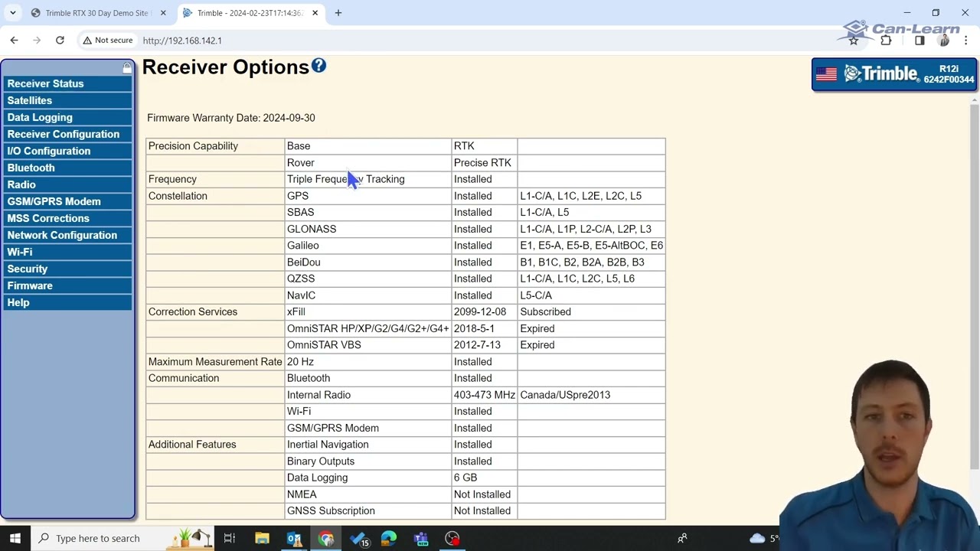The width and height of the screenshot is (980, 551).
Task: Open GSM/GPRS Modem in the sidebar
Action: point(67,201)
